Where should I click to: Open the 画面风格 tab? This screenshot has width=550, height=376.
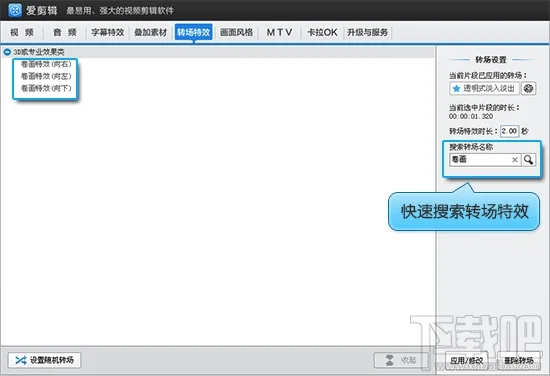pos(236,33)
